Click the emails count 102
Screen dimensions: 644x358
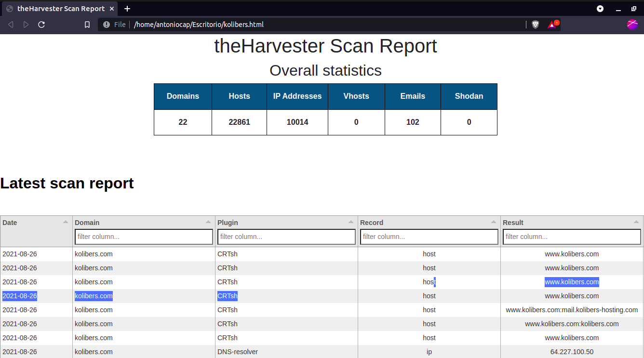(413, 122)
